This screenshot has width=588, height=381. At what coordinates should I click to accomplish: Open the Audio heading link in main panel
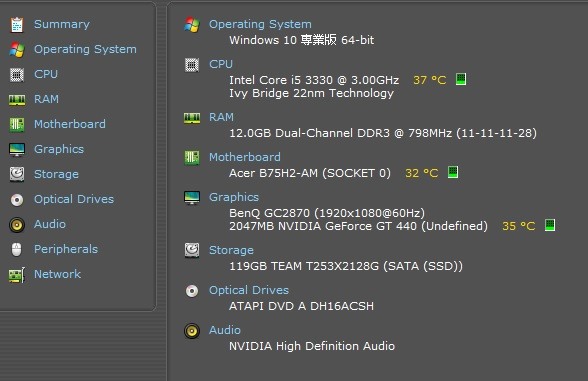(225, 330)
